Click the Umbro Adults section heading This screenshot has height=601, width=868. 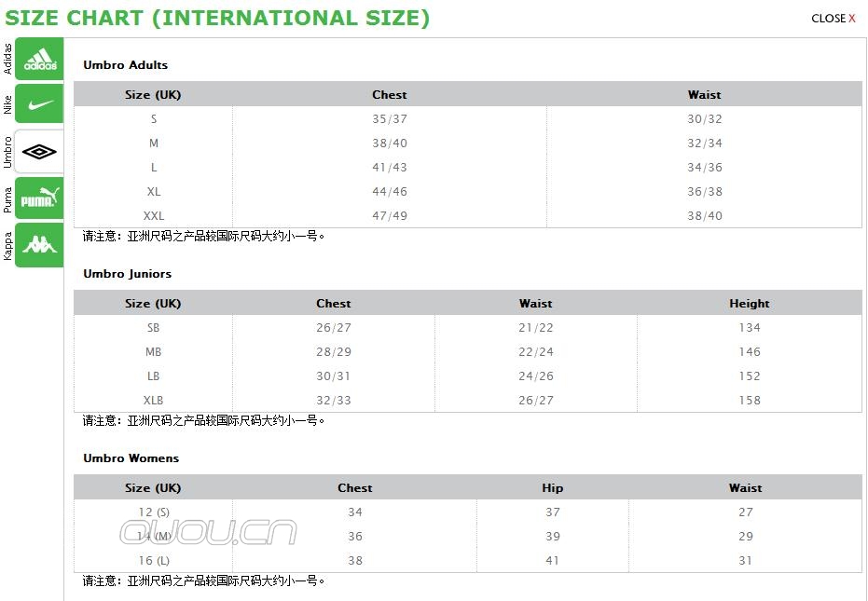[x=126, y=65]
